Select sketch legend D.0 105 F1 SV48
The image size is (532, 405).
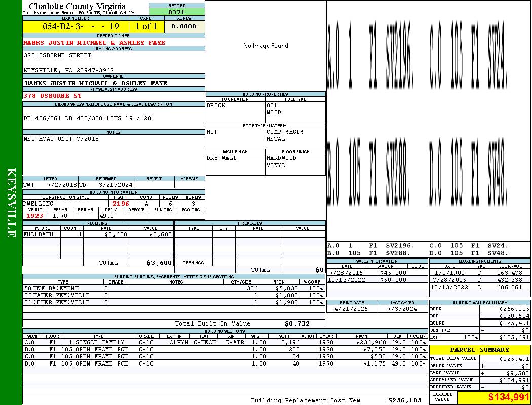point(469,253)
